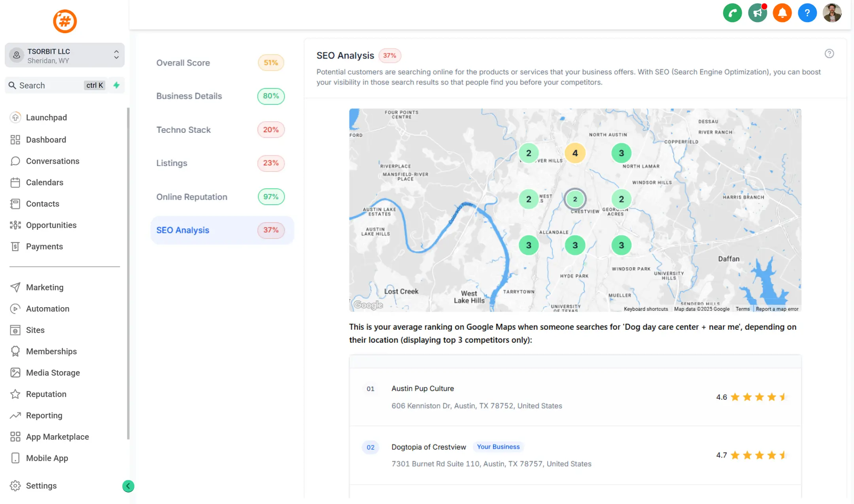Click the Payments icon
The width and height of the screenshot is (854, 504).
15,246
